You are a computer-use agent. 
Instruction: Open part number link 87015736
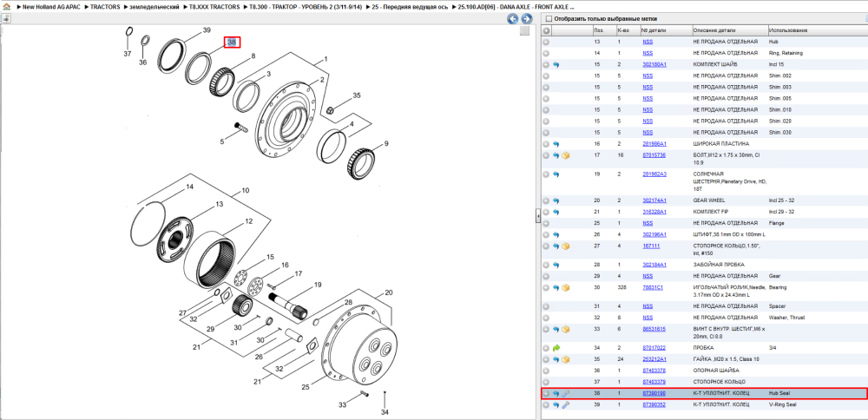(654, 155)
